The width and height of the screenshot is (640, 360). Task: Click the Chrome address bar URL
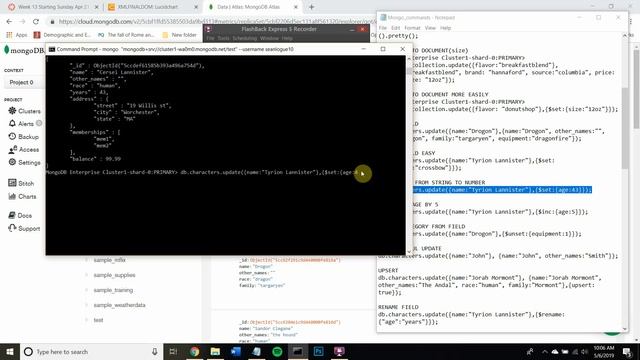click(x=216, y=22)
